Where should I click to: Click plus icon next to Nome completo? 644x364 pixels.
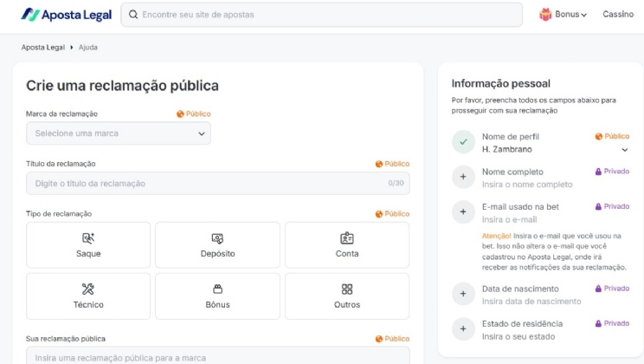[x=463, y=177]
